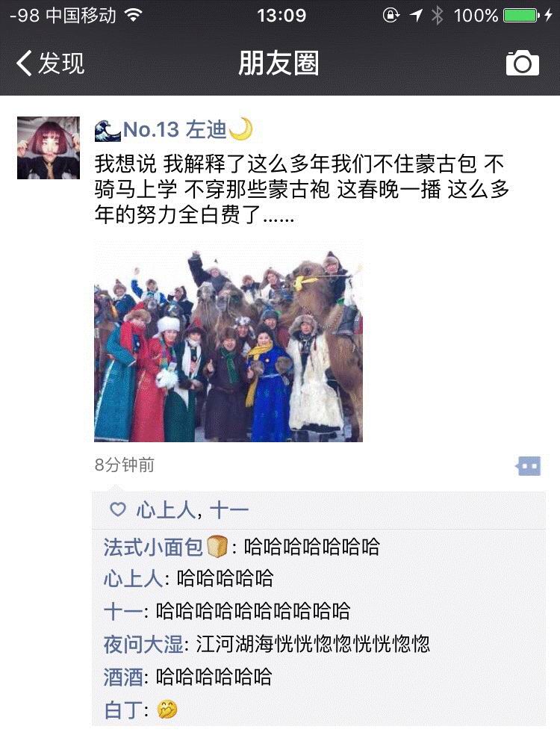The height and width of the screenshot is (741, 560).
Task: Tap the Bluetooth status icon
Action: [438, 16]
